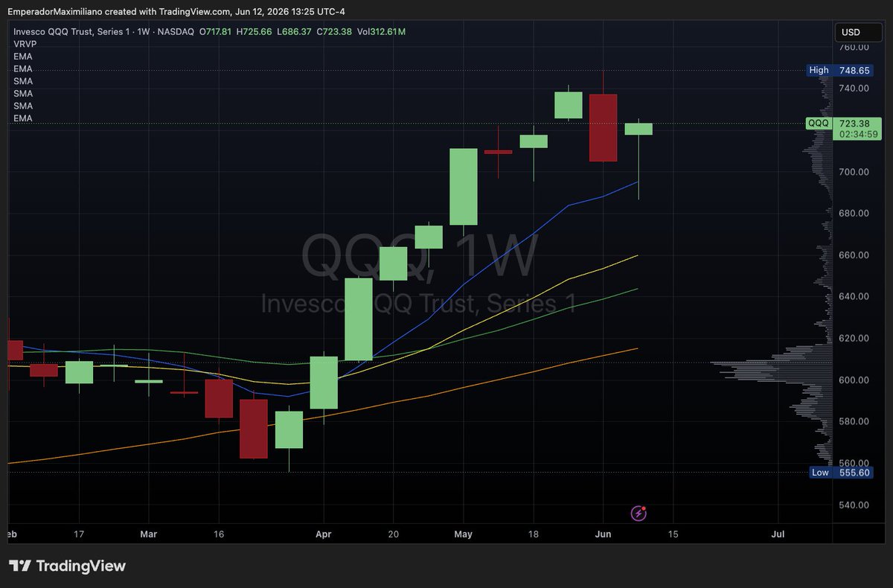This screenshot has height=588, width=893.
Task: Click the low value L686.37
Action: coord(295,31)
